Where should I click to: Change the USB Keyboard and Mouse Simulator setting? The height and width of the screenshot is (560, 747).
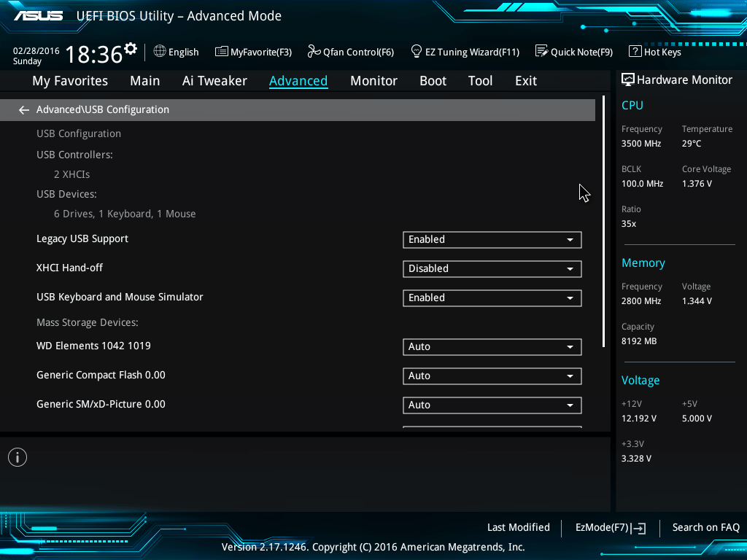(x=492, y=297)
